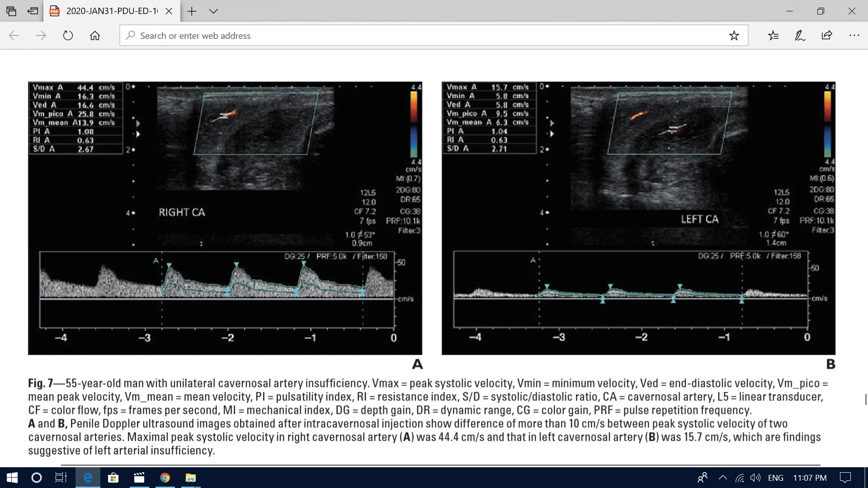
Task: Open Task View on the taskbar
Action: (x=61, y=478)
